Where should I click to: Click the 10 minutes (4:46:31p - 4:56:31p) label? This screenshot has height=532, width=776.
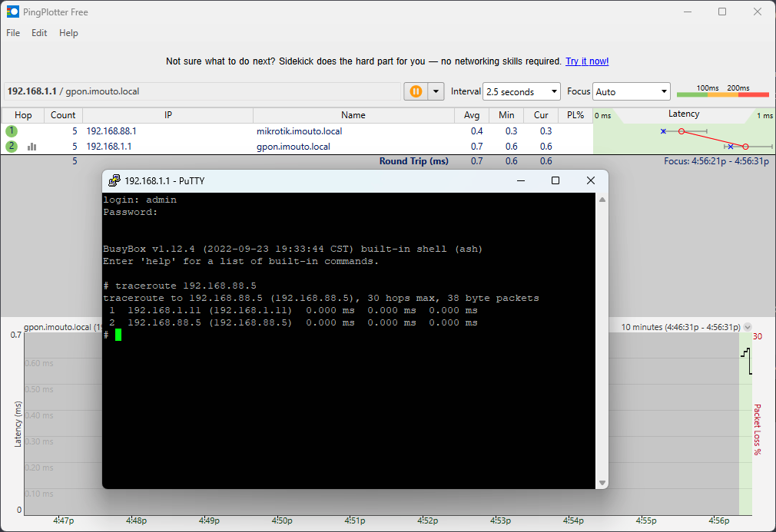(681, 327)
